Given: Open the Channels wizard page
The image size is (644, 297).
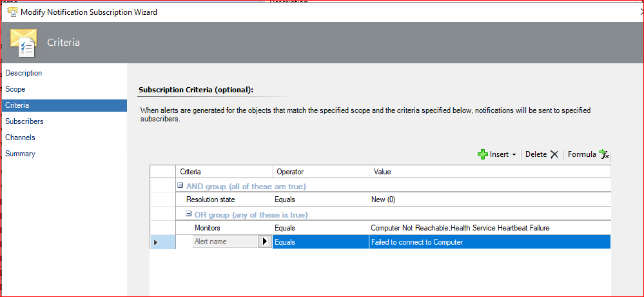Looking at the screenshot, I should [x=20, y=138].
